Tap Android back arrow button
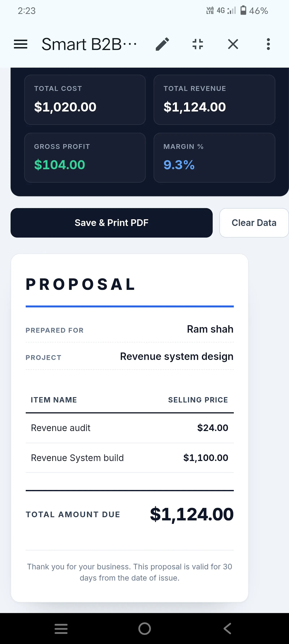This screenshot has height=644, width=289. pyautogui.click(x=227, y=628)
